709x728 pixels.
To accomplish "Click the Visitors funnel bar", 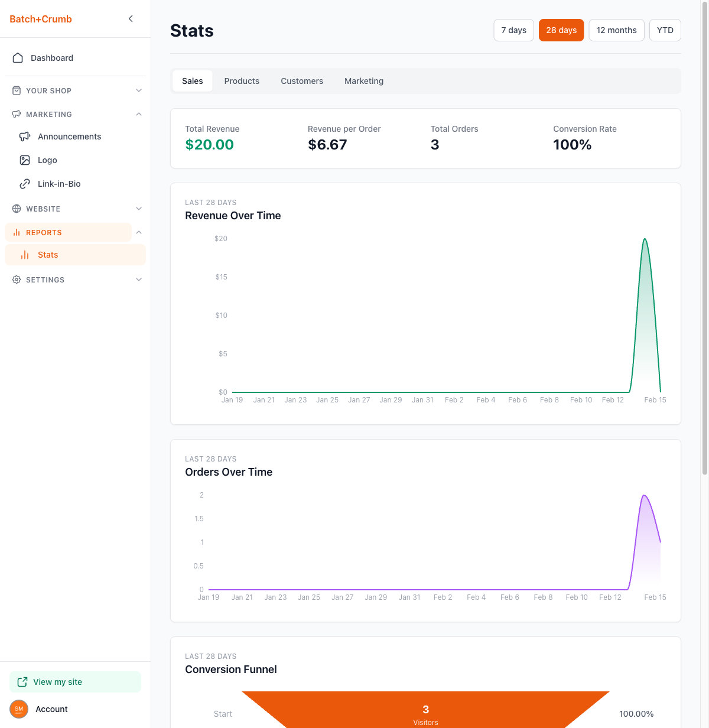I will (425, 712).
